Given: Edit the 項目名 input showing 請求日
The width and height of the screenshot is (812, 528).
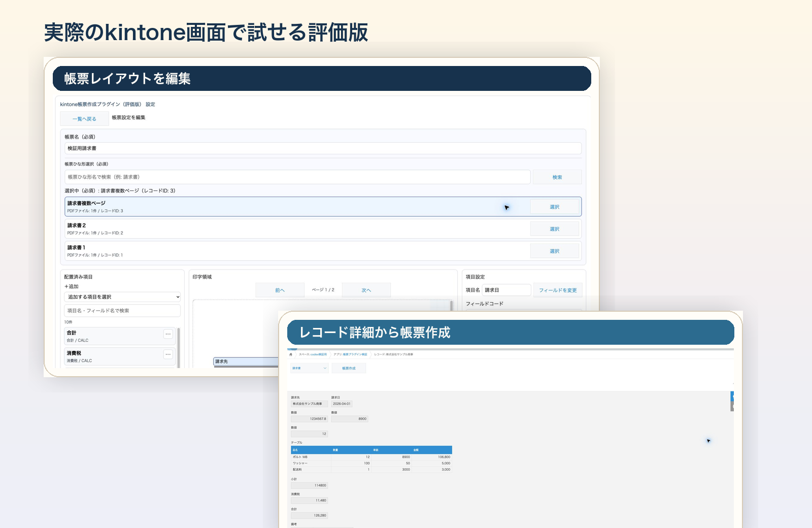Looking at the screenshot, I should [x=506, y=290].
